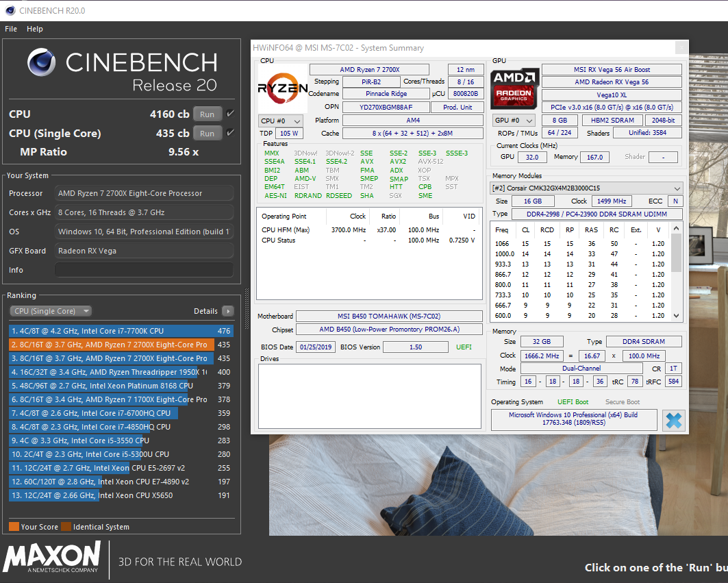Select the Threadripper 1950X ranking row
Image resolution: width=728 pixels, height=583 pixels.
click(121, 372)
